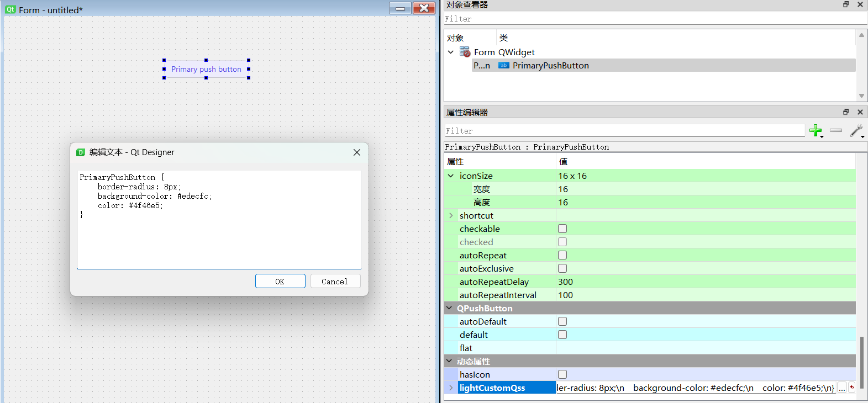Float the Object Inspector (对象查看器) panel
Viewport: 868px width, 403px height.
(846, 4)
